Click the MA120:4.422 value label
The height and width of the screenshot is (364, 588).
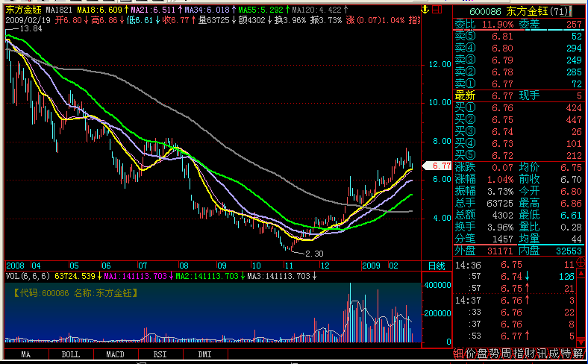(317, 10)
